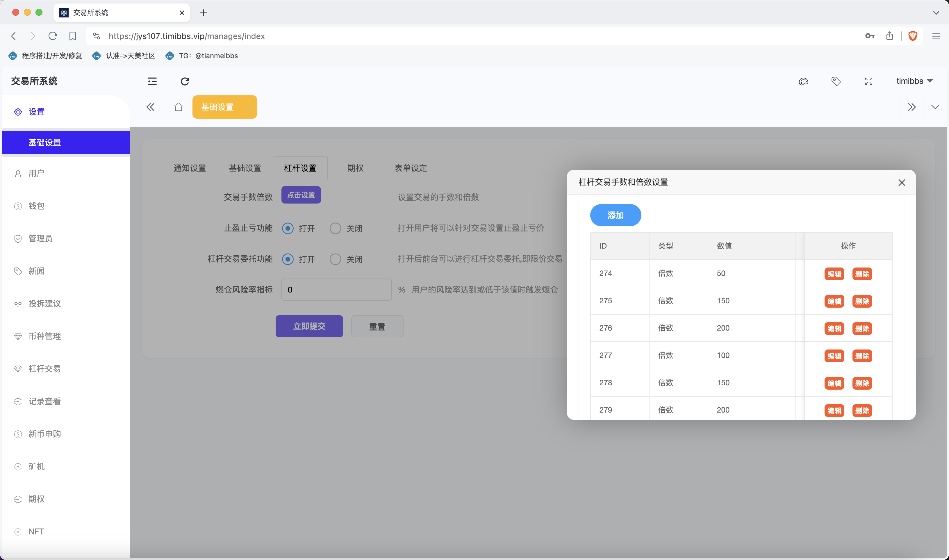The image size is (949, 560).
Task: Click the sidebar collapse menu icon
Action: pos(152,81)
